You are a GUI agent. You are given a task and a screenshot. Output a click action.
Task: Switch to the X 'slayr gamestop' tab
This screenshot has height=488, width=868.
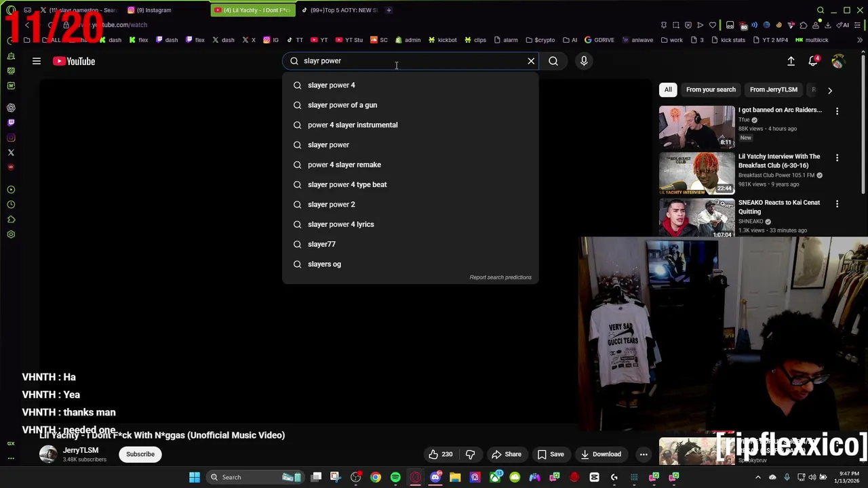coord(79,10)
